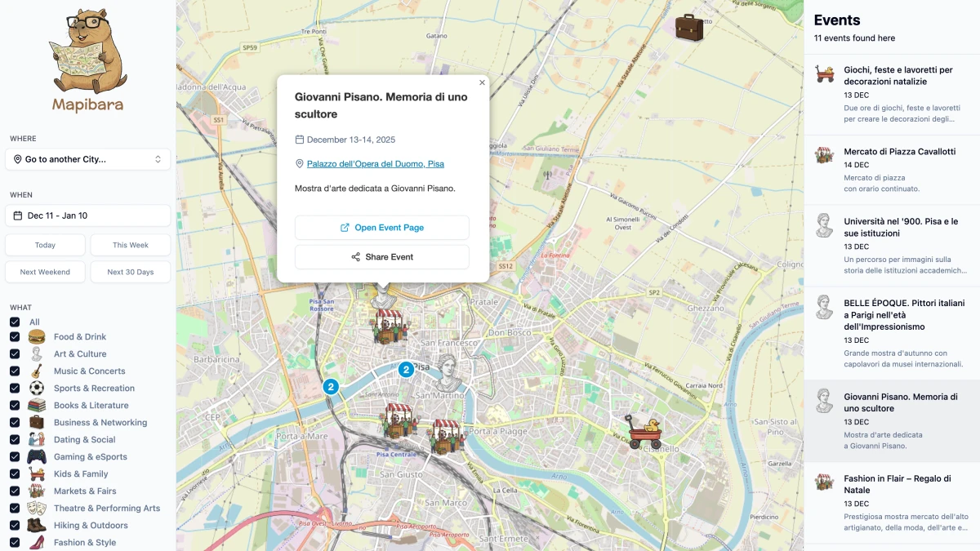
Task: Open the cluster marker near Pisa label
Action: [x=405, y=370]
